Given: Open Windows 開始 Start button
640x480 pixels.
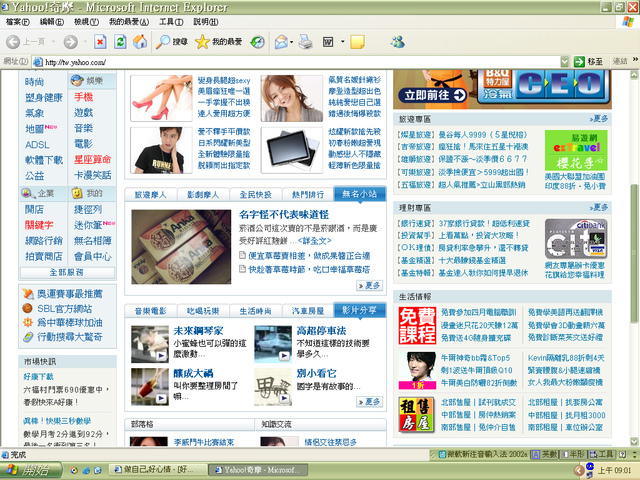Looking at the screenshot, I should pyautogui.click(x=31, y=470).
